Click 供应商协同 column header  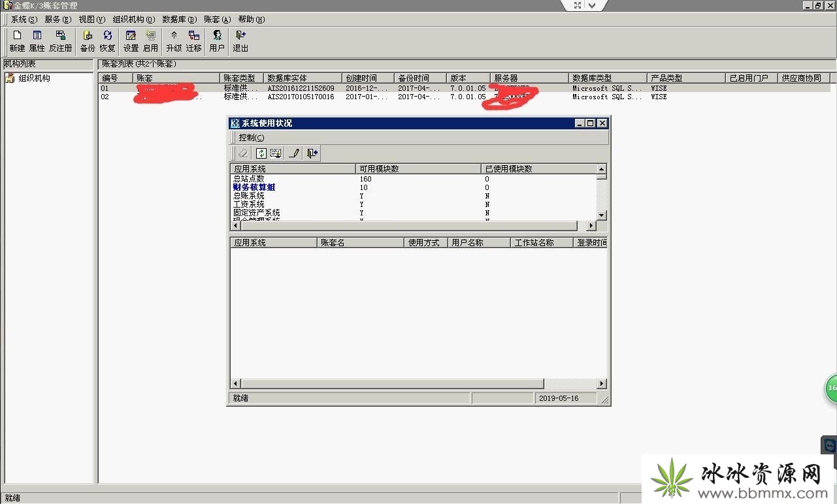(x=805, y=78)
